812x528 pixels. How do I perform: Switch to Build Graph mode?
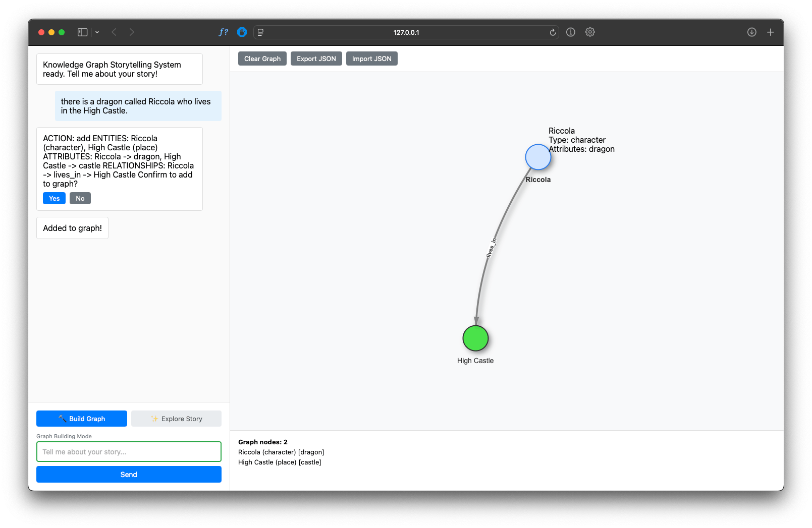[82, 419]
